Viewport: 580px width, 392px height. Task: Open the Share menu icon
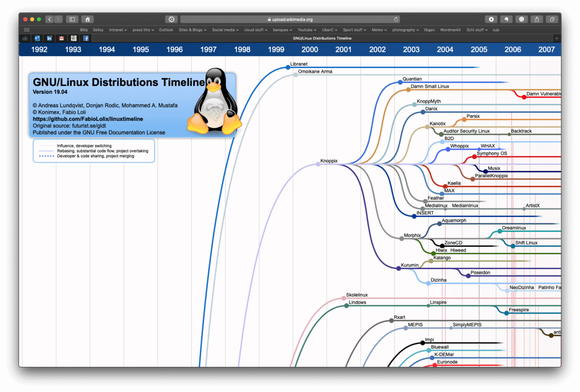[x=537, y=19]
